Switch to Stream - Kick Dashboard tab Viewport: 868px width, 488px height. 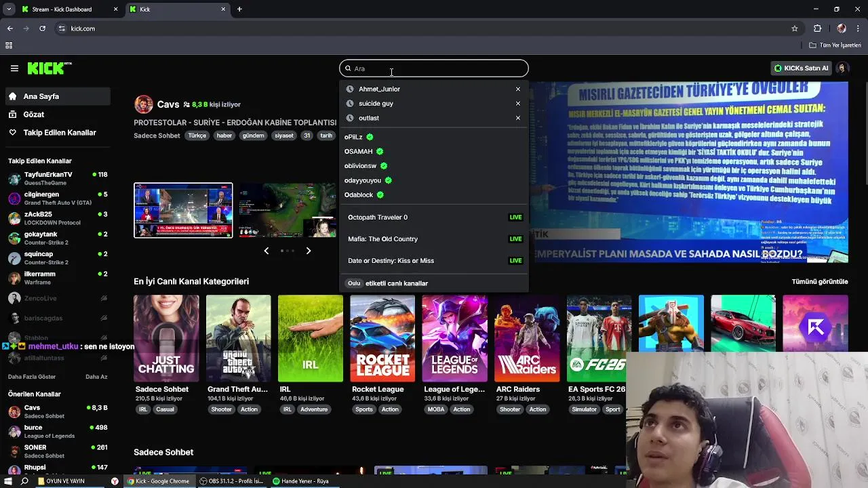tap(69, 9)
